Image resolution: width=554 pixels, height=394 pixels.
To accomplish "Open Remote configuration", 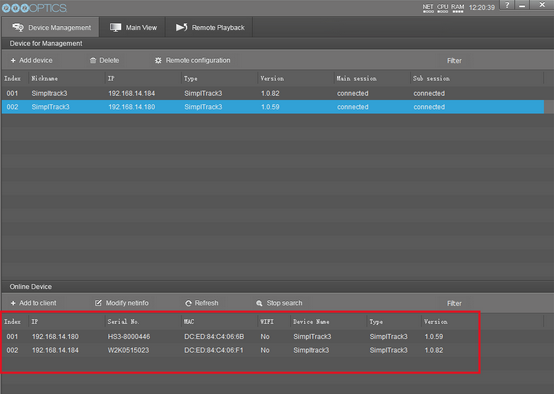I will tap(193, 60).
